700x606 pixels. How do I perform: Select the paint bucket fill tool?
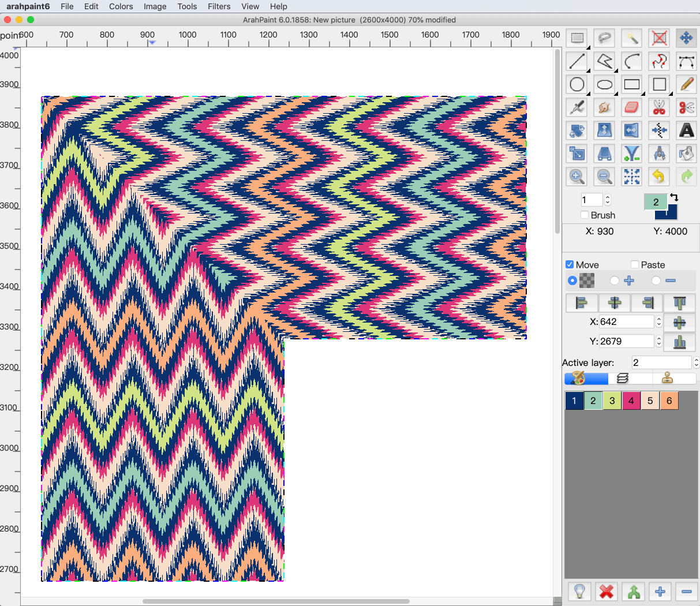(687, 154)
